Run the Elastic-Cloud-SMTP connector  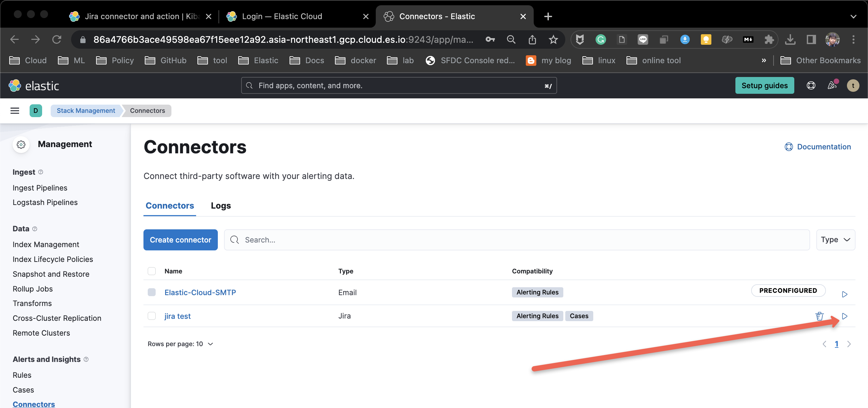[x=845, y=294]
